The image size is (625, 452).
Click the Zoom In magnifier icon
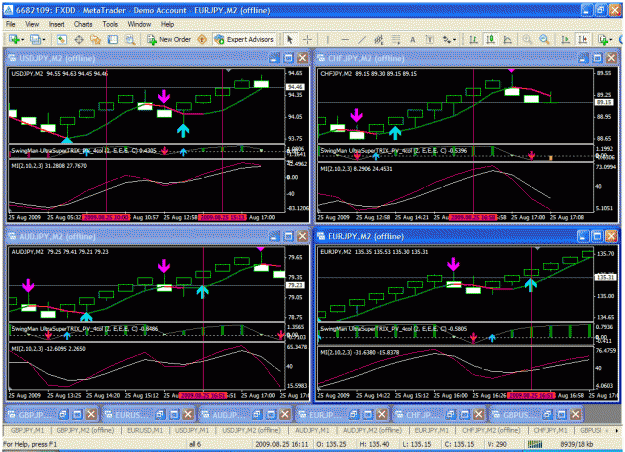(527, 39)
